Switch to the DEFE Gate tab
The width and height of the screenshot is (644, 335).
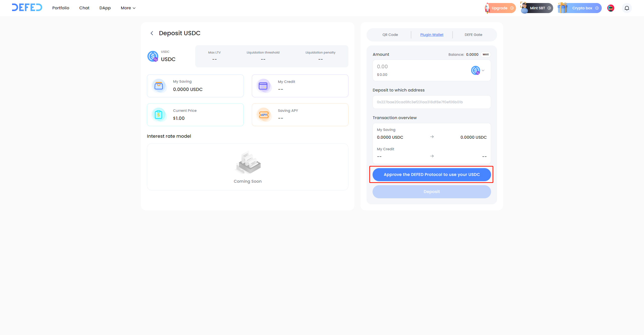coord(473,35)
